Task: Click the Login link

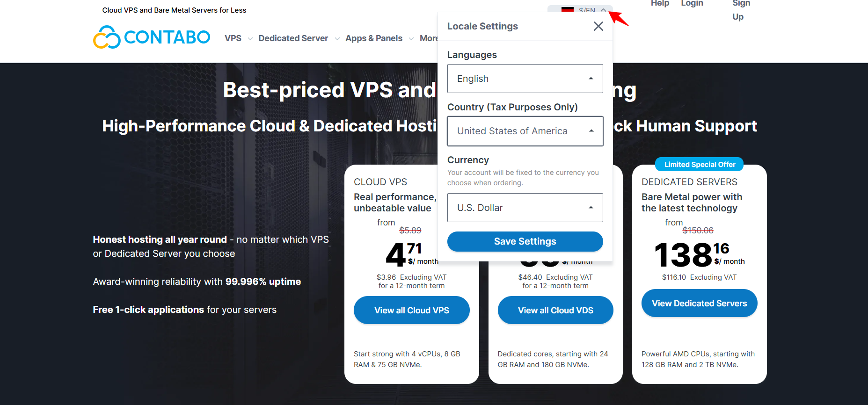Action: pos(692,3)
